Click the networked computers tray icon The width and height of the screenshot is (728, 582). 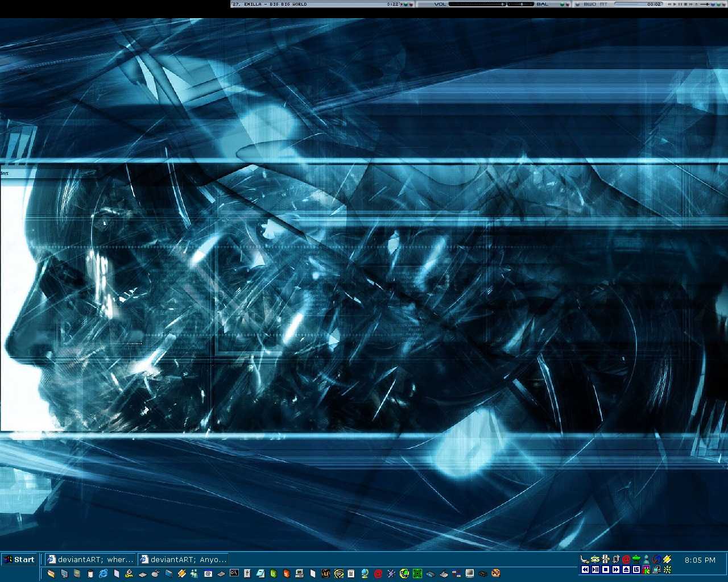pos(657,569)
